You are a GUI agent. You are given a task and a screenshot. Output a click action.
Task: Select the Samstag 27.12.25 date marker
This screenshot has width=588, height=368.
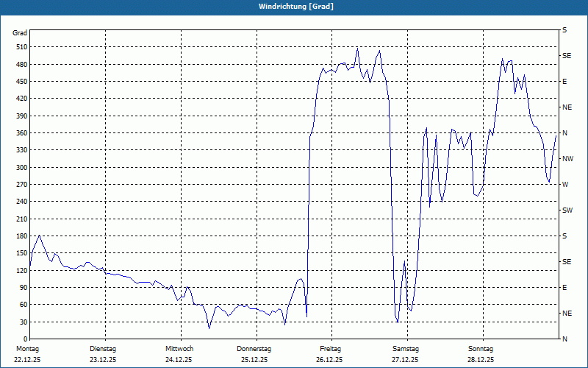point(405,354)
